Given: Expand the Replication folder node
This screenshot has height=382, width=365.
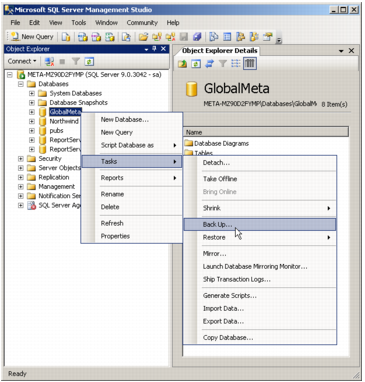Looking at the screenshot, I should click(x=21, y=177).
